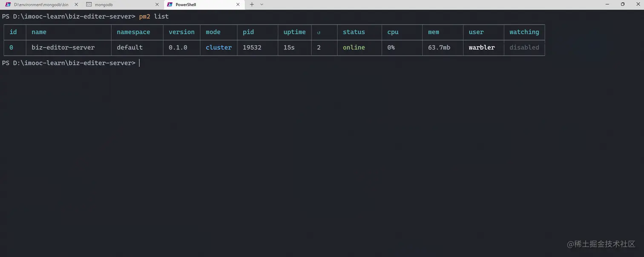
Task: Click the PowerShell icon on the active tab
Action: coord(170,4)
